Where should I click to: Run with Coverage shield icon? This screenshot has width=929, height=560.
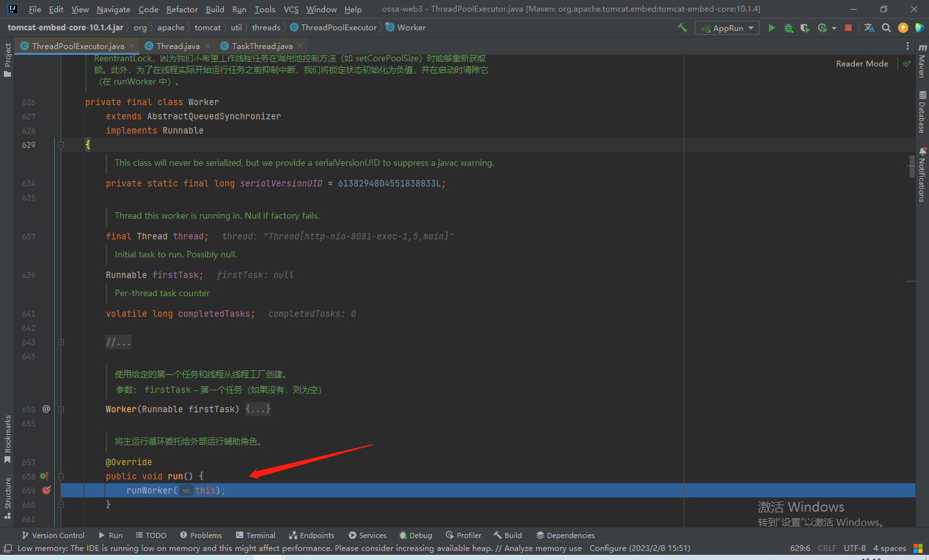pyautogui.click(x=804, y=28)
